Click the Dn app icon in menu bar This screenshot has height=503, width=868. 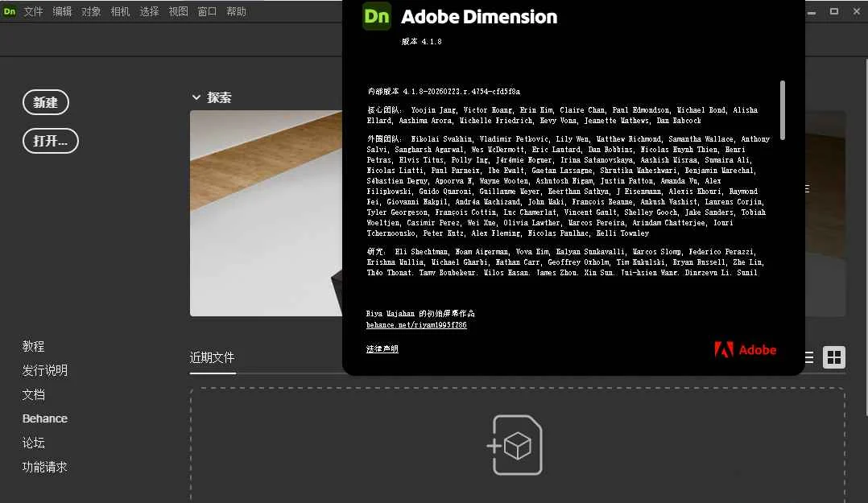(10, 11)
